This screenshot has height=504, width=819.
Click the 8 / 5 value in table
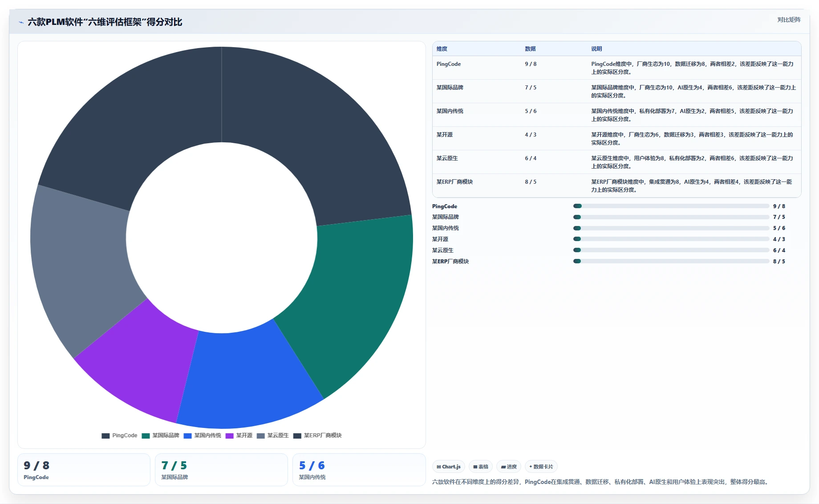pyautogui.click(x=531, y=182)
